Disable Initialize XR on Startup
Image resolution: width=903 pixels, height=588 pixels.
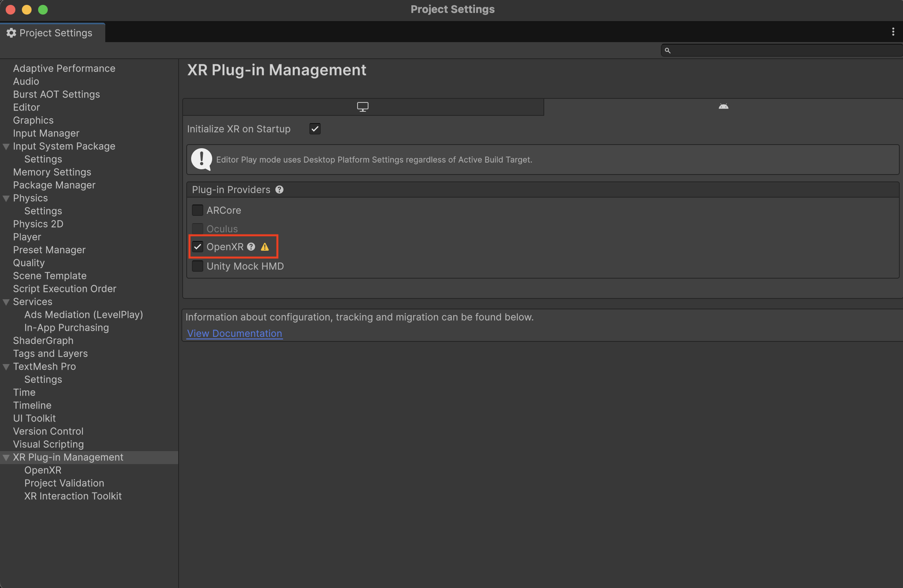coord(315,128)
